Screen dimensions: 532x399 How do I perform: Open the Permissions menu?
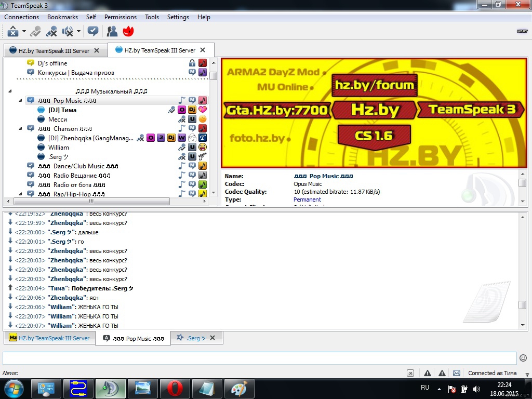(x=121, y=17)
